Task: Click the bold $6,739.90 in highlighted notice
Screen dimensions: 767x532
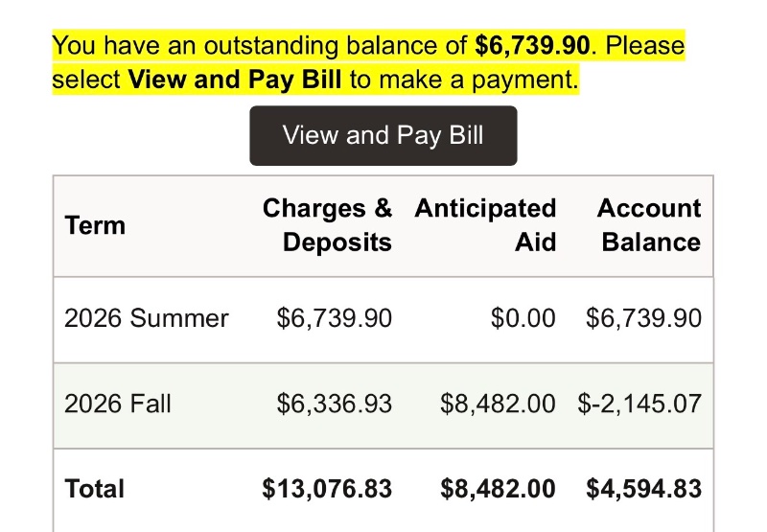Action: pos(532,45)
